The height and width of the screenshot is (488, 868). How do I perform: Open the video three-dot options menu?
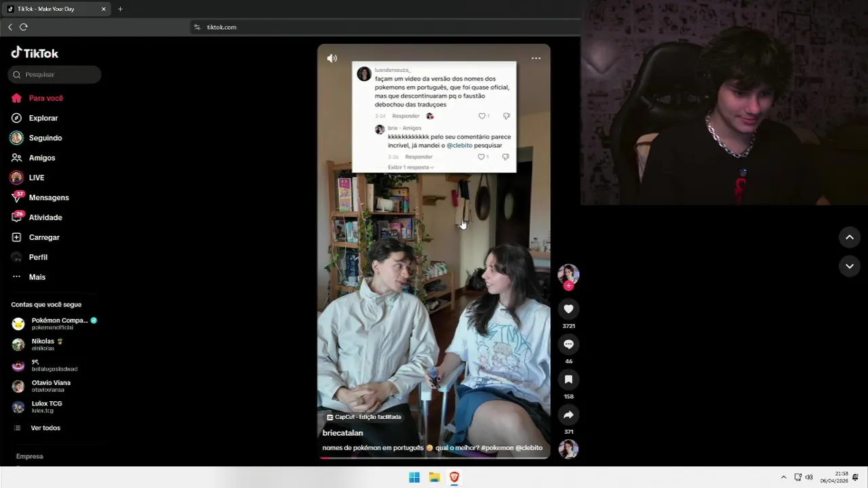(536, 58)
